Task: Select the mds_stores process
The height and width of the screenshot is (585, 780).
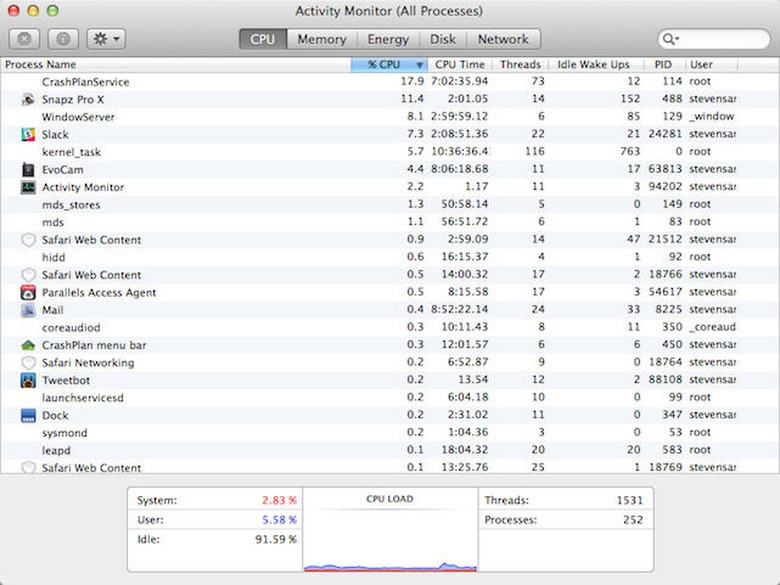Action: pos(390,204)
